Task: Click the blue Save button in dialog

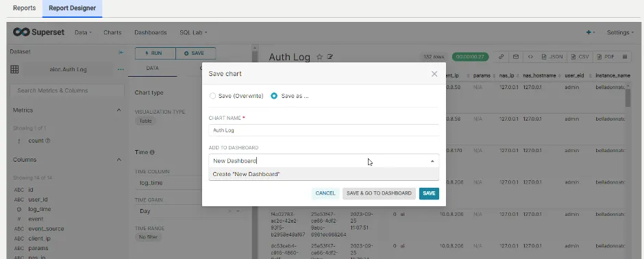Action: coord(429,193)
